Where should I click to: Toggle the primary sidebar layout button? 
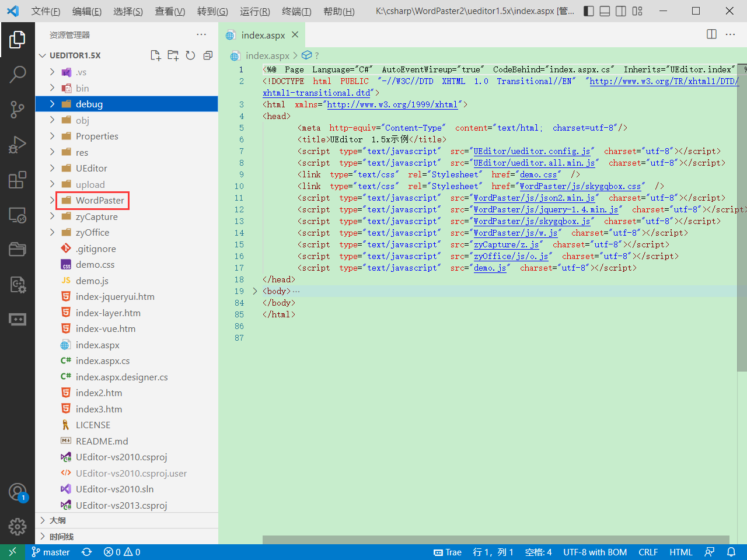pyautogui.click(x=589, y=11)
